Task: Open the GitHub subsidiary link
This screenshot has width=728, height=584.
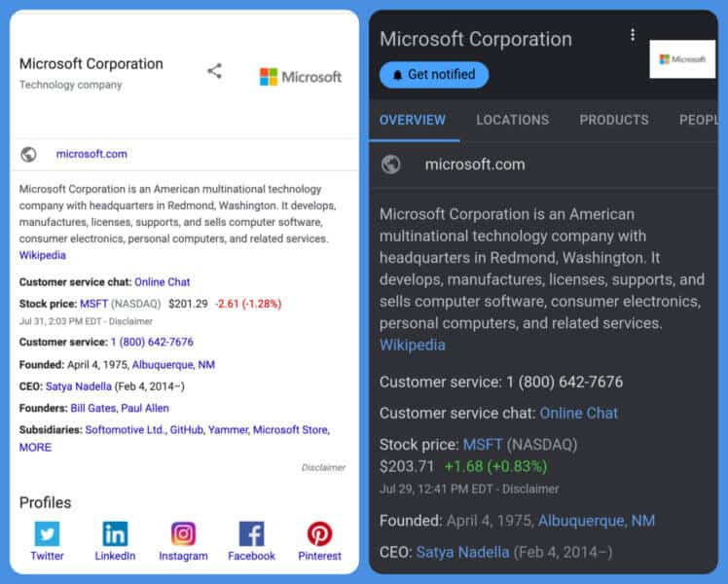Action: (187, 430)
